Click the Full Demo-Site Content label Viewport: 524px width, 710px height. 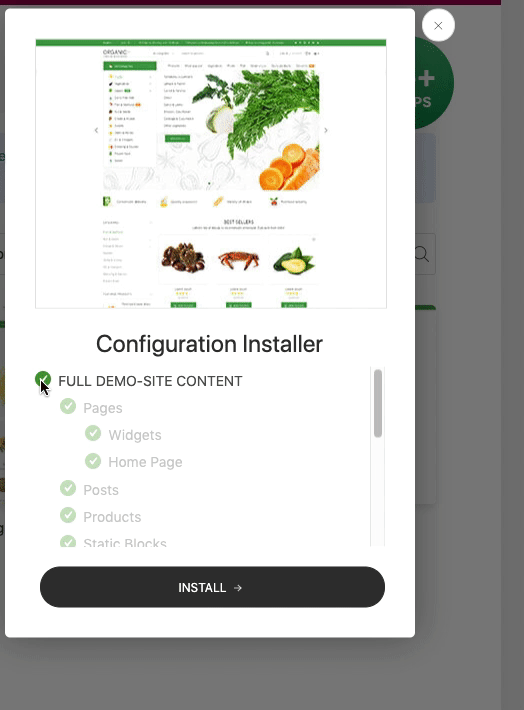pyautogui.click(x=150, y=381)
